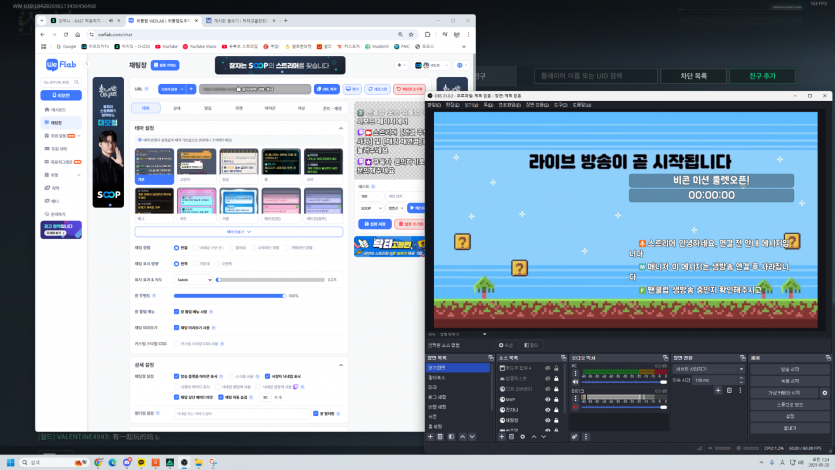Uncheck 사용자 닉네임 표시 checkbox

click(x=267, y=376)
